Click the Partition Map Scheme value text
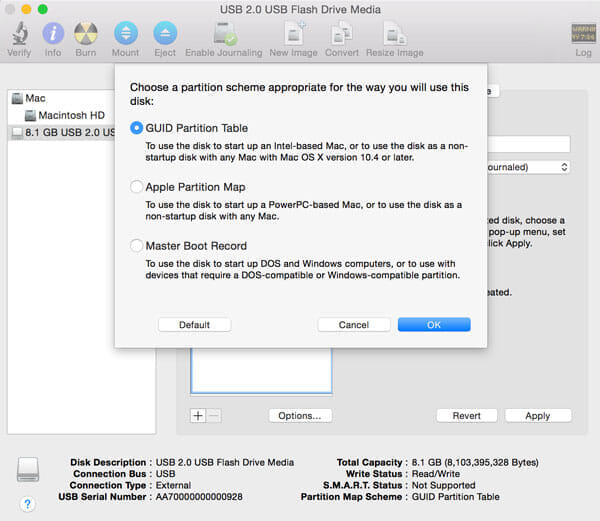Image resolution: width=600 pixels, height=521 pixels. point(455,497)
